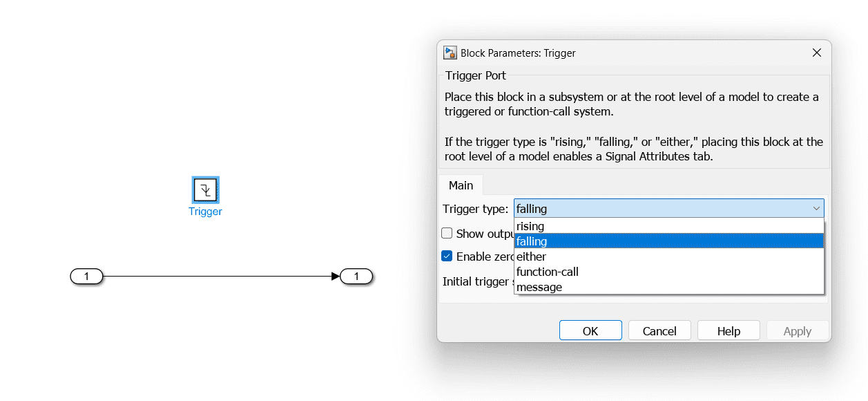Enable the Show output checkbox
The height and width of the screenshot is (401, 868).
447,234
